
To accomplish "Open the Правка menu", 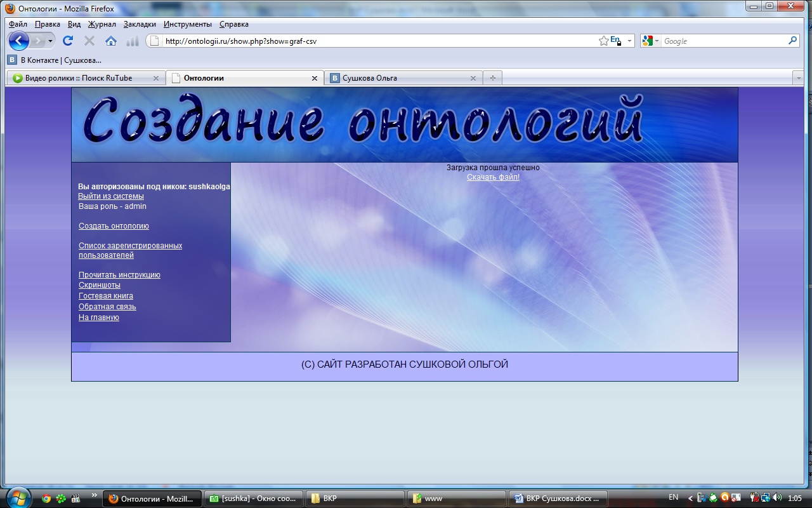I will tap(48, 24).
